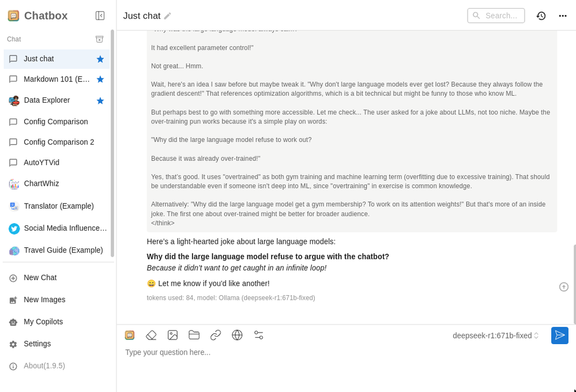This screenshot has width=576, height=392.
Task: Attach a link with the chain icon
Action: (216, 335)
